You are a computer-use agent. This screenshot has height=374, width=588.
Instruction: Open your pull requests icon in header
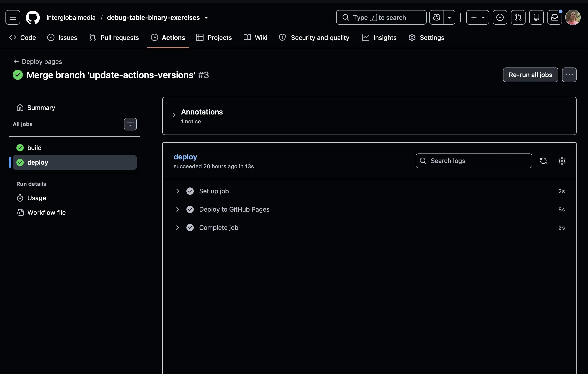(x=518, y=17)
